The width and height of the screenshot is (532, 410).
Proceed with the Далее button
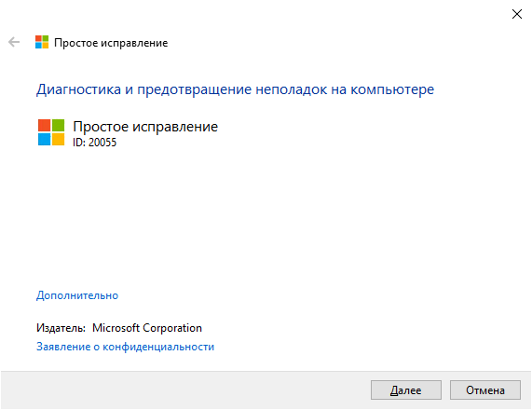tap(406, 390)
